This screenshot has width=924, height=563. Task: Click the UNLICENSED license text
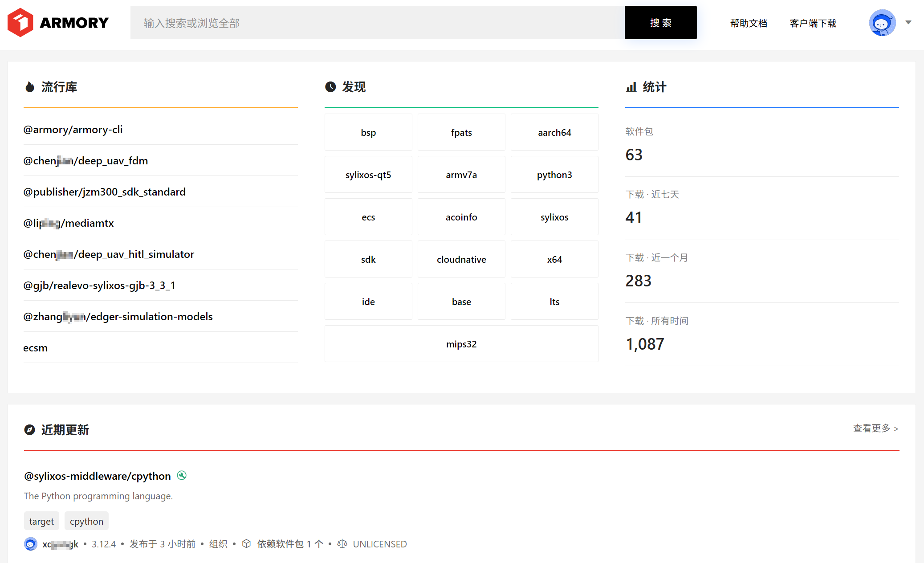pyautogui.click(x=380, y=544)
